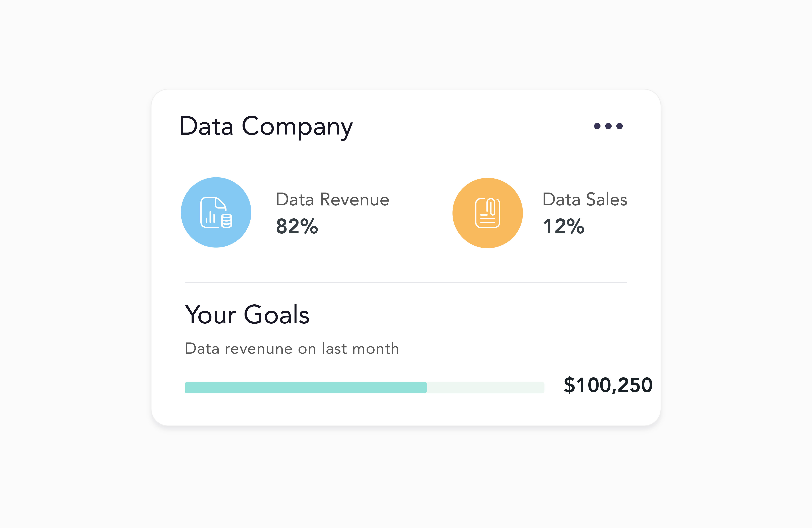Viewport: 812px width, 528px height.
Task: Click the blue Data Revenue circle icon
Action: pyautogui.click(x=216, y=212)
